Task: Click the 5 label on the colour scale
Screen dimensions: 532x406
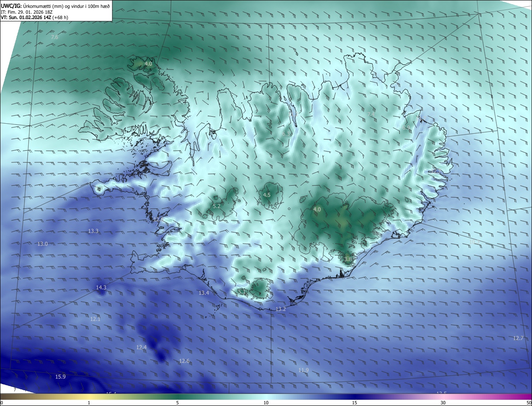Action: point(177,403)
